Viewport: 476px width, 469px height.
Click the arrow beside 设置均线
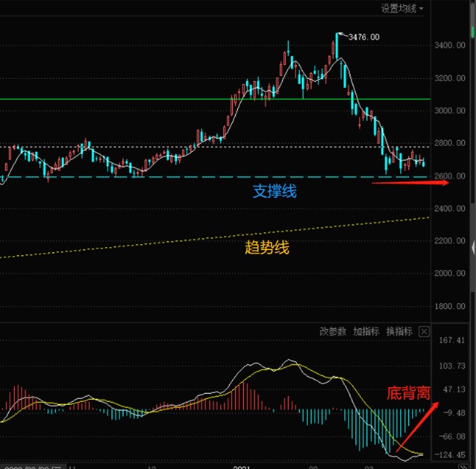click(422, 8)
